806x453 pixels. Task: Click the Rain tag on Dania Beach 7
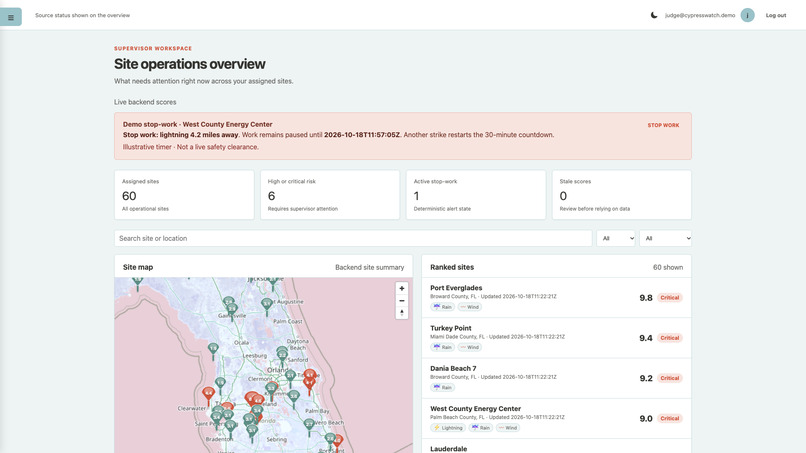point(442,387)
